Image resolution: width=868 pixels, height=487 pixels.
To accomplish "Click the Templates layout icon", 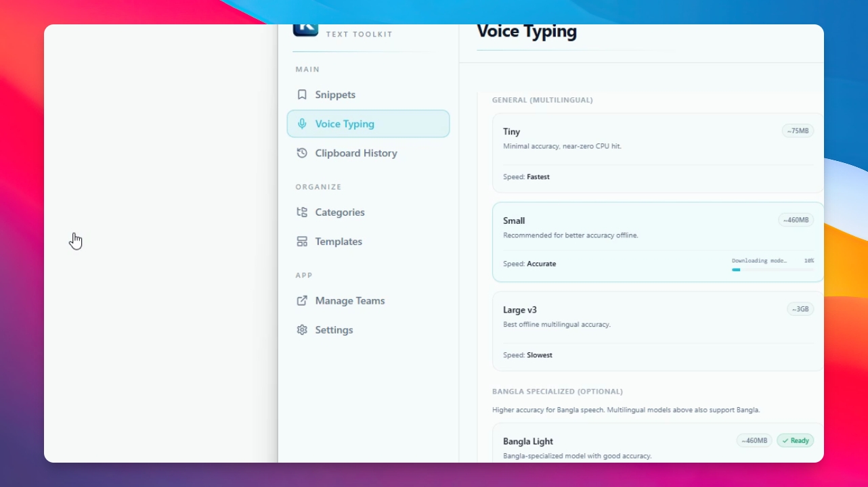I will pyautogui.click(x=302, y=241).
